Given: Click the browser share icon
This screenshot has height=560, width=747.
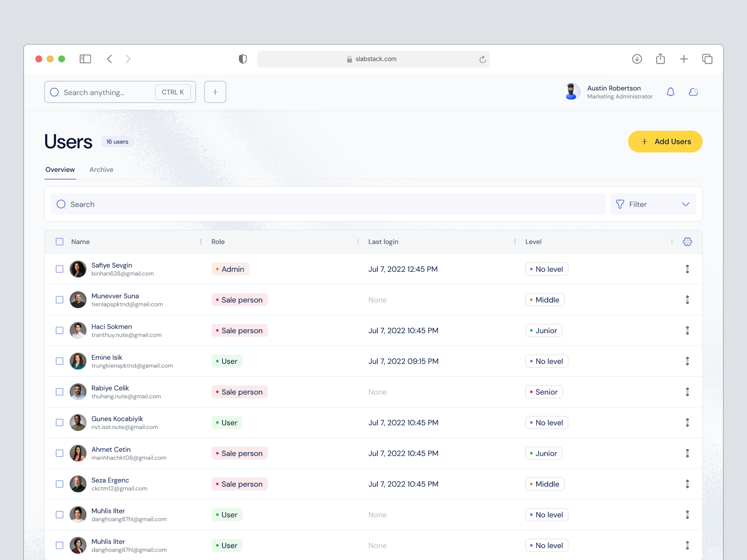Looking at the screenshot, I should pos(660,59).
